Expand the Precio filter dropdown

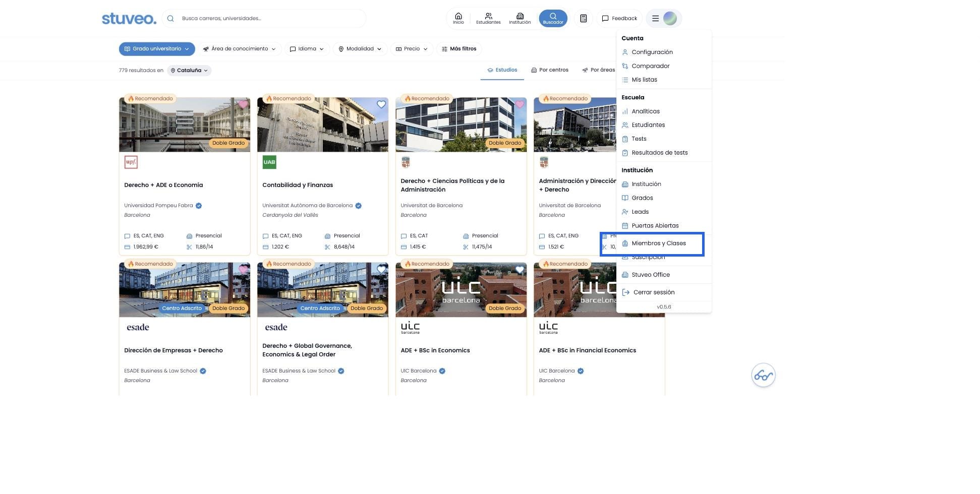[x=412, y=49]
